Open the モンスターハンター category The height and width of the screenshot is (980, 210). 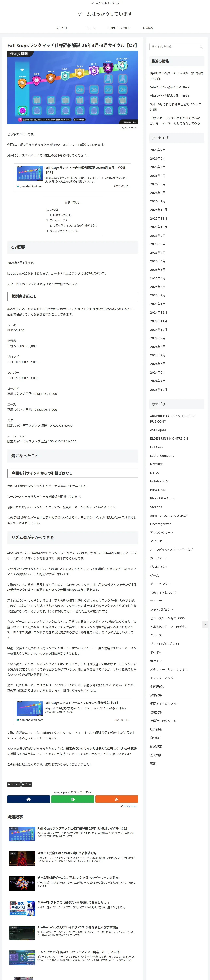pos(163,678)
